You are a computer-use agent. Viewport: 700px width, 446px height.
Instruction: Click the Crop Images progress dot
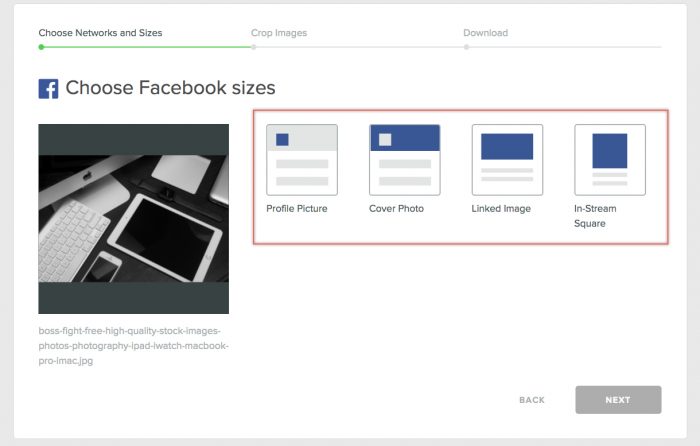coord(253,46)
